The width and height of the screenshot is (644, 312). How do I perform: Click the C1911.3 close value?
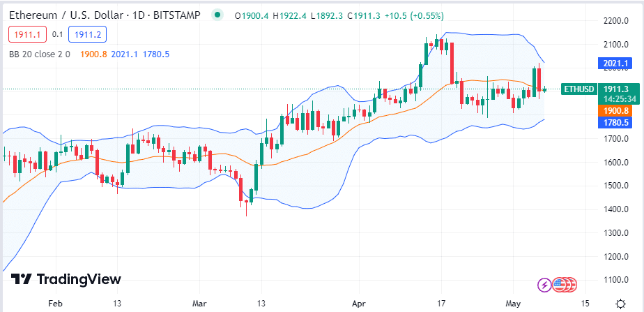[x=364, y=15]
